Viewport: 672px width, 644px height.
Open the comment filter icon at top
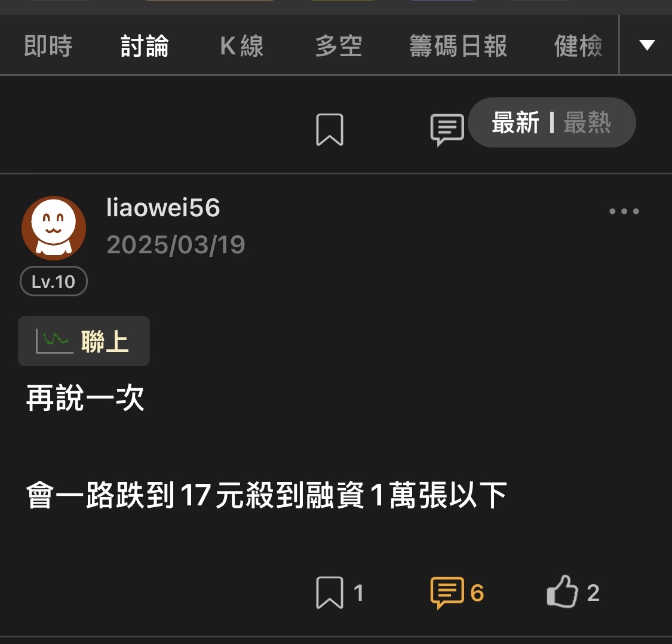point(447,130)
